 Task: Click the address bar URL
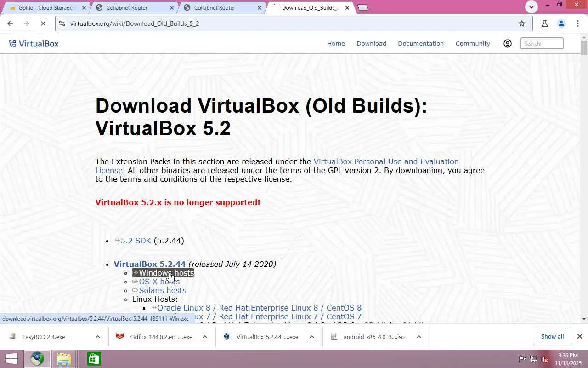tap(135, 23)
